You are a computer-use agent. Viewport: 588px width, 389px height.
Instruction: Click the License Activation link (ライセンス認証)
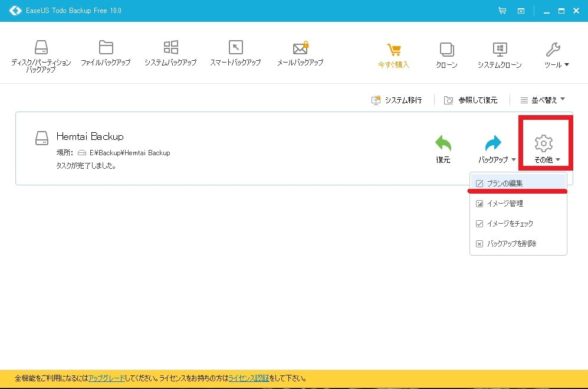point(249,378)
